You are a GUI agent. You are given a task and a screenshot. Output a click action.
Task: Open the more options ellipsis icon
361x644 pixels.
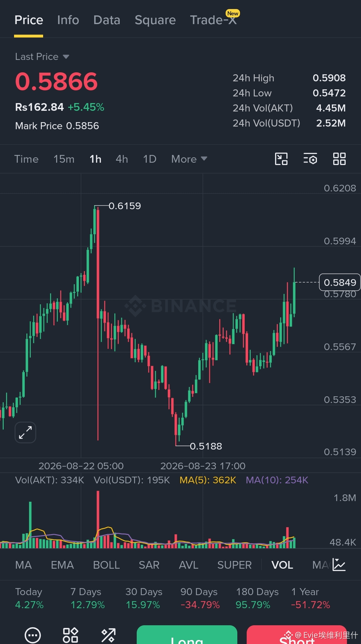[33, 635]
